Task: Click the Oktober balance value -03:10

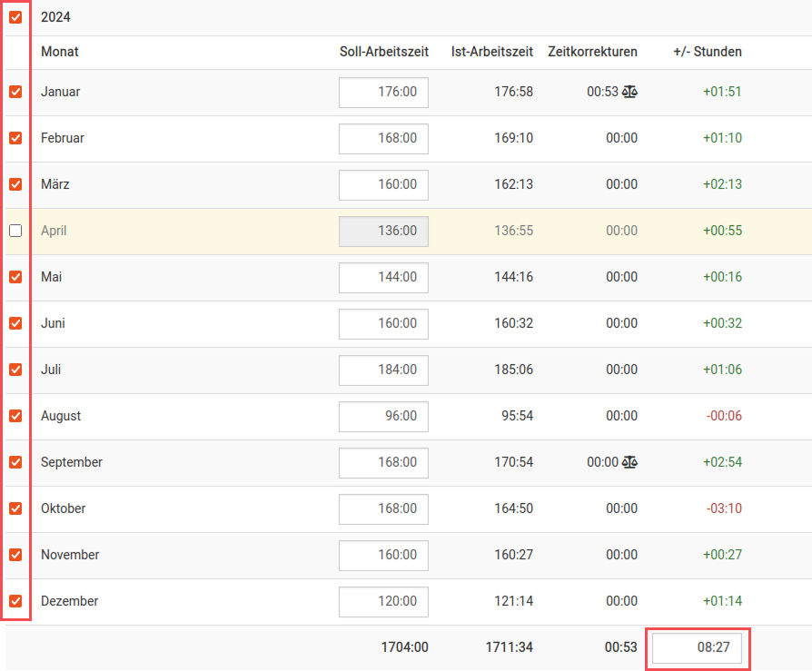Action: [x=723, y=508]
